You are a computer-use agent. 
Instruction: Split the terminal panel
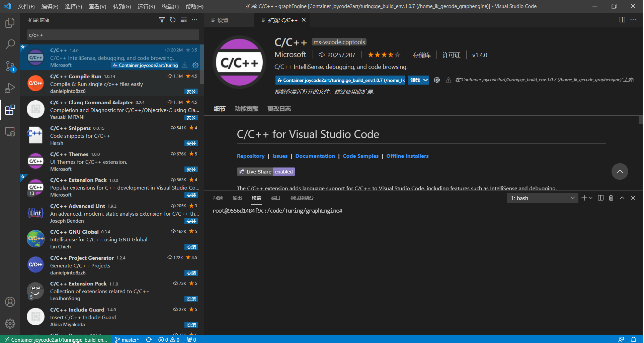[600, 198]
